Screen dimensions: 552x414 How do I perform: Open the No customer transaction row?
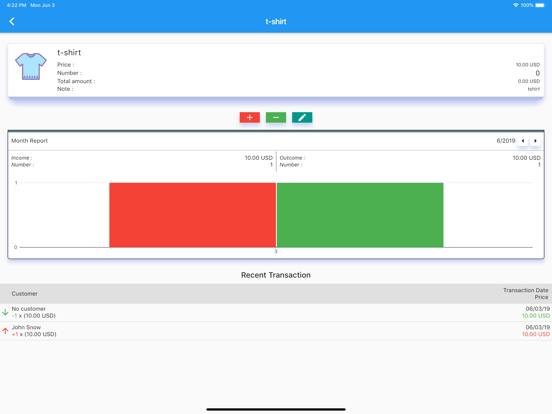(276, 312)
